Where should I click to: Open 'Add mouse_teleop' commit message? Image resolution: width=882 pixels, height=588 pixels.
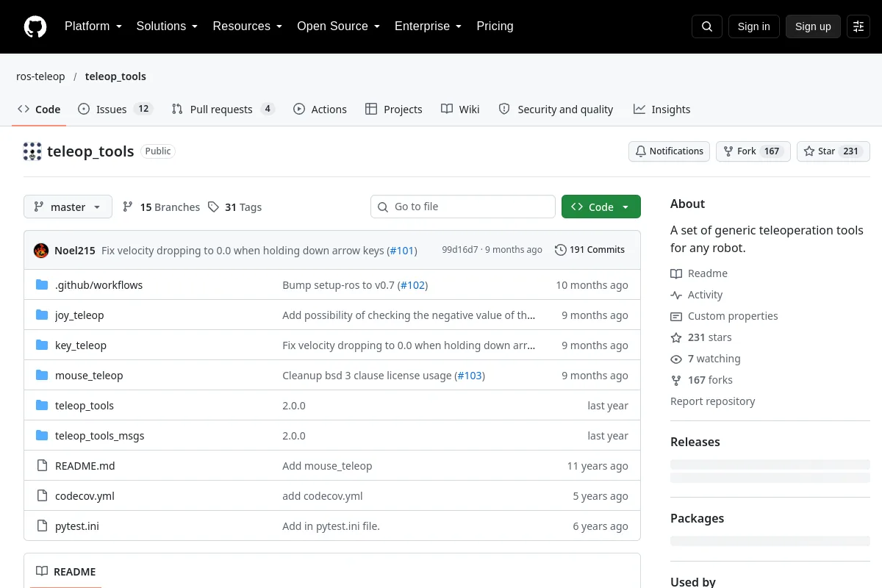pyautogui.click(x=327, y=465)
